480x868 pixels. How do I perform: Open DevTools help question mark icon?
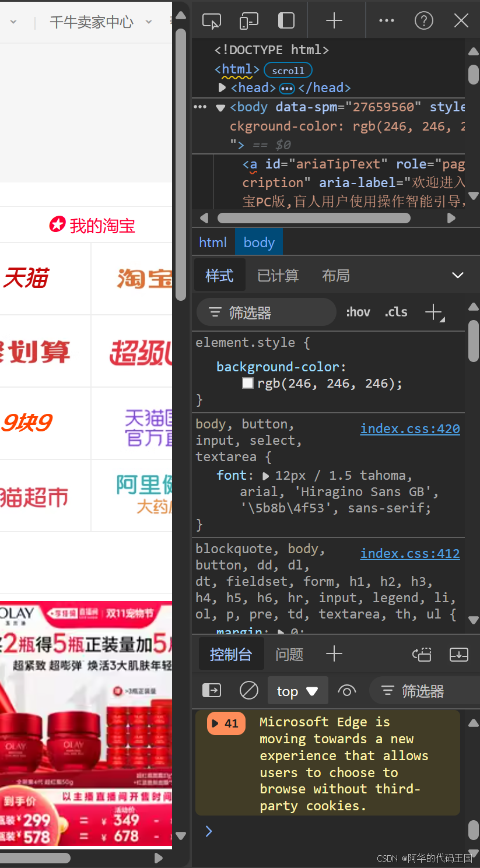424,21
